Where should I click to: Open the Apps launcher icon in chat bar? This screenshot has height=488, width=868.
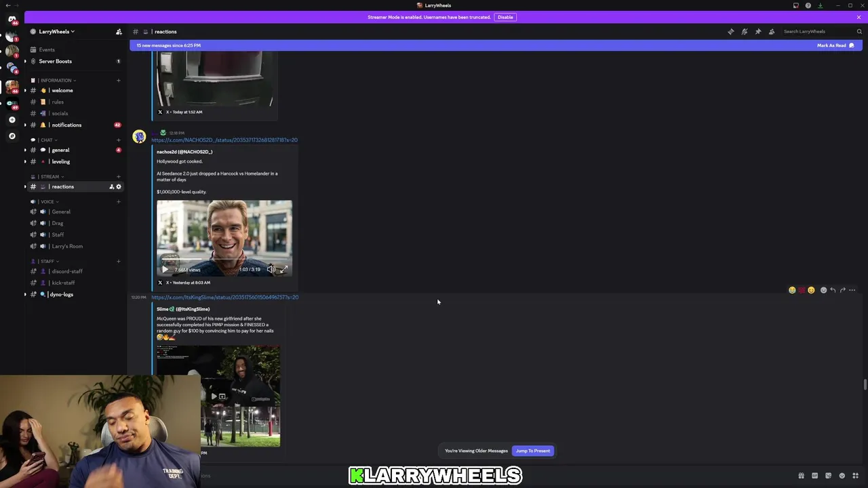click(855, 476)
